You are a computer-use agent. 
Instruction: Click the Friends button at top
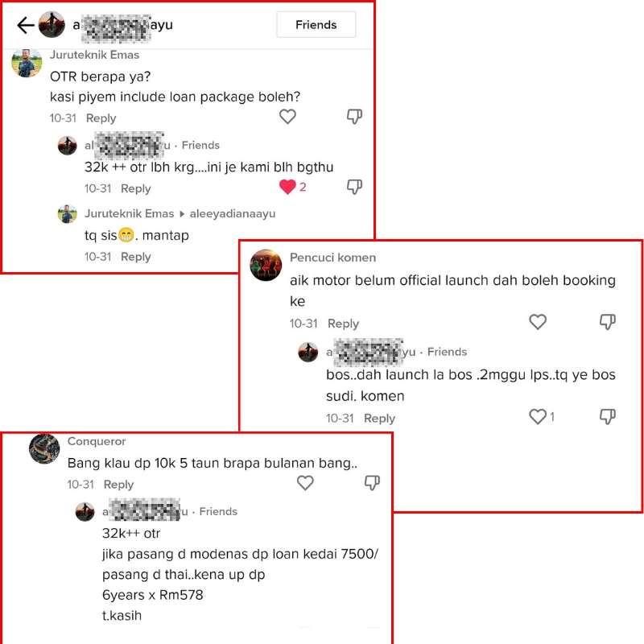(x=316, y=25)
